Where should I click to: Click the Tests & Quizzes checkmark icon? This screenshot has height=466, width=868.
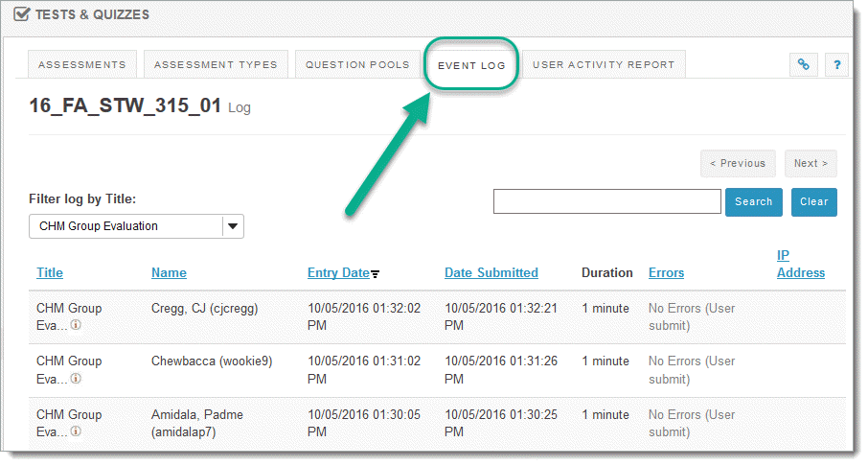coord(22,13)
